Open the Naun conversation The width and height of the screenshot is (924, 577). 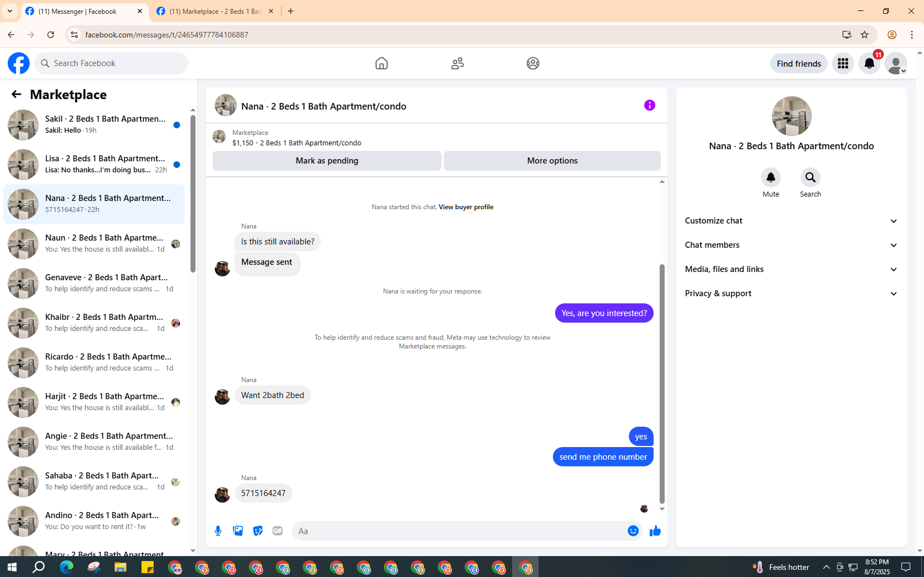(94, 244)
